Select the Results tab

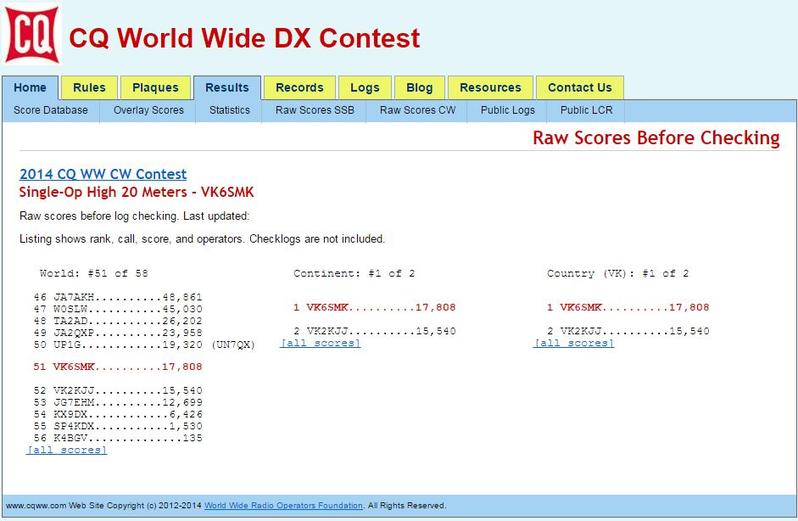point(227,88)
